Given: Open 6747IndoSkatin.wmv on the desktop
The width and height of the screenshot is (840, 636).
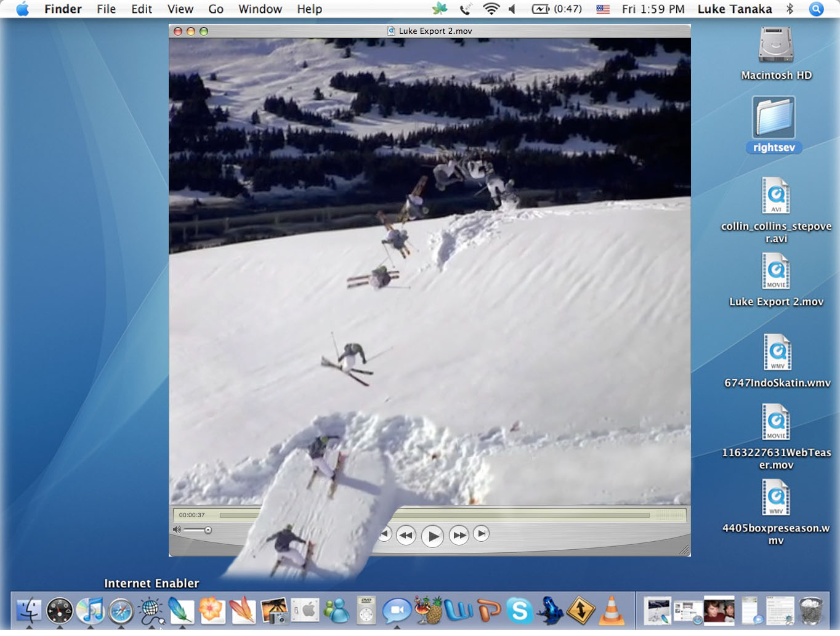Looking at the screenshot, I should pyautogui.click(x=776, y=352).
